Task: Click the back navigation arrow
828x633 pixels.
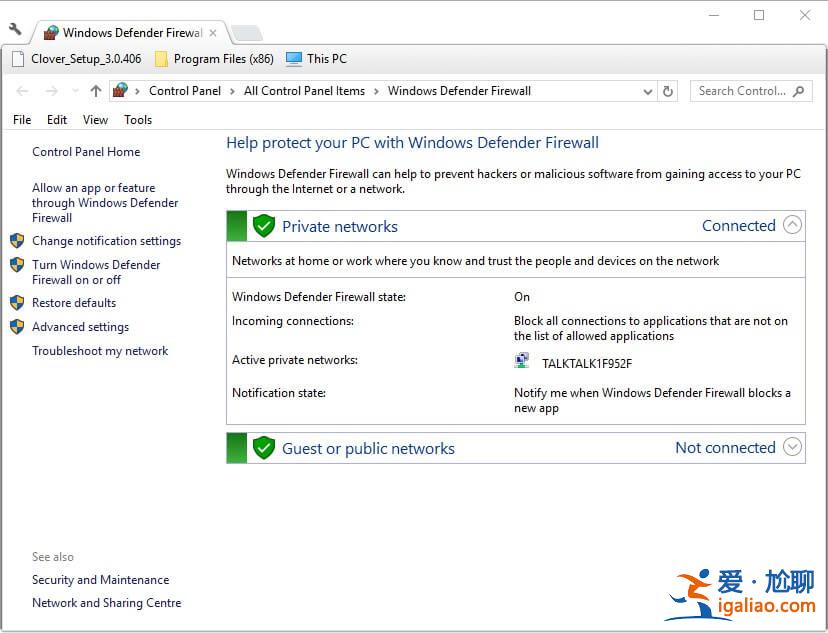Action: pos(22,91)
